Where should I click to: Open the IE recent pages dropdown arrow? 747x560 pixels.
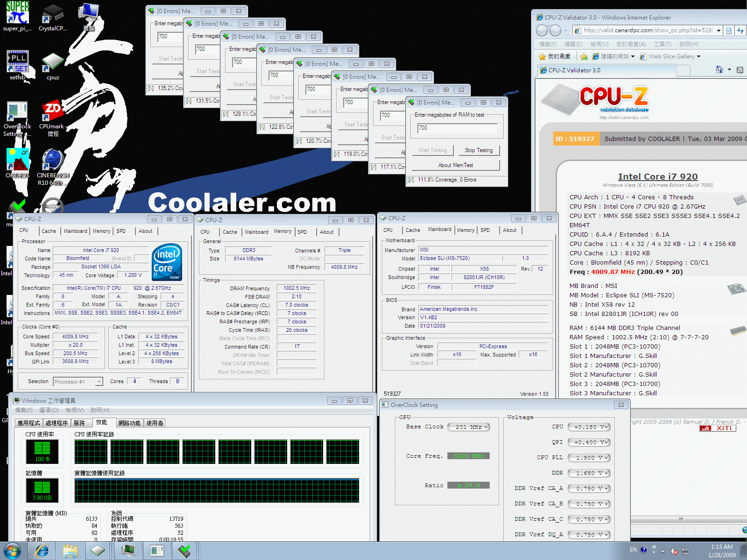(565, 31)
